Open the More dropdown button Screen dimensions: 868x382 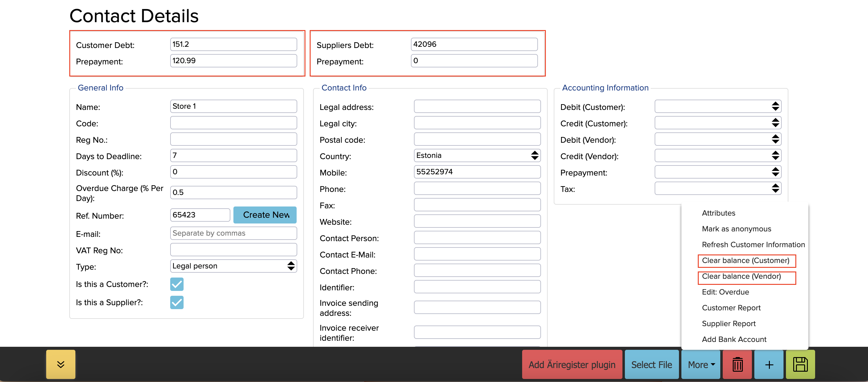coord(701,364)
